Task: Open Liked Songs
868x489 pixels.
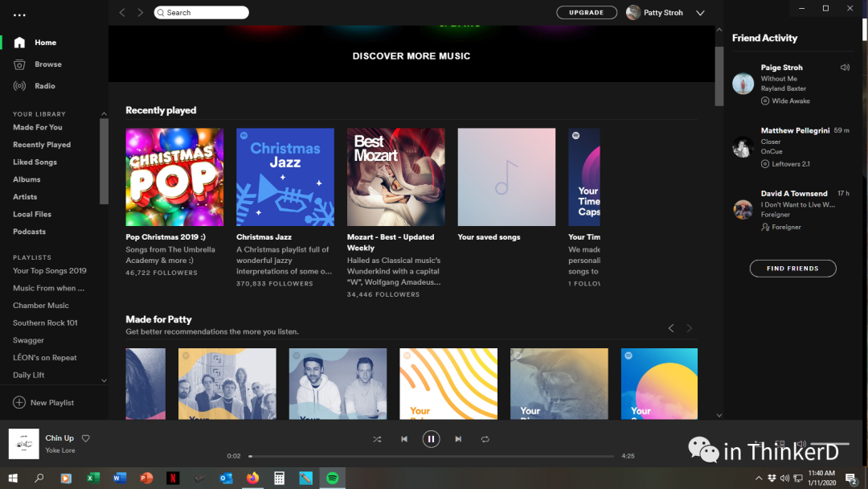Action: click(35, 162)
